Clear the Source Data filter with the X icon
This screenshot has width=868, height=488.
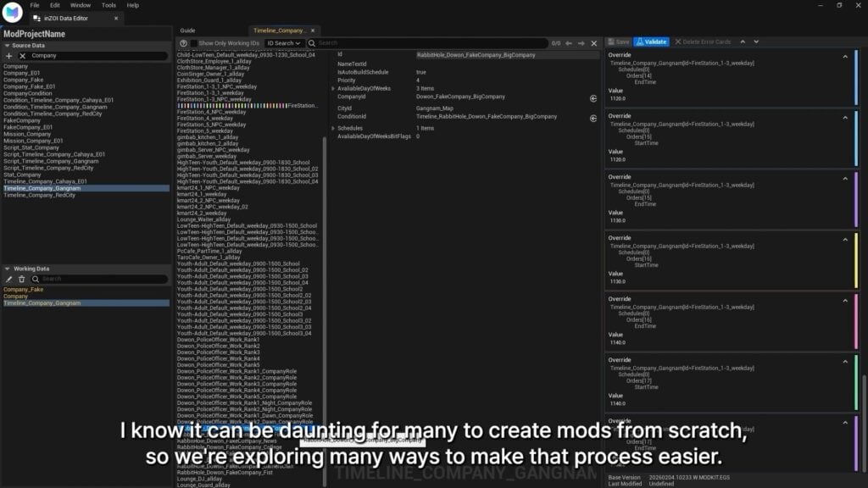pos(22,56)
